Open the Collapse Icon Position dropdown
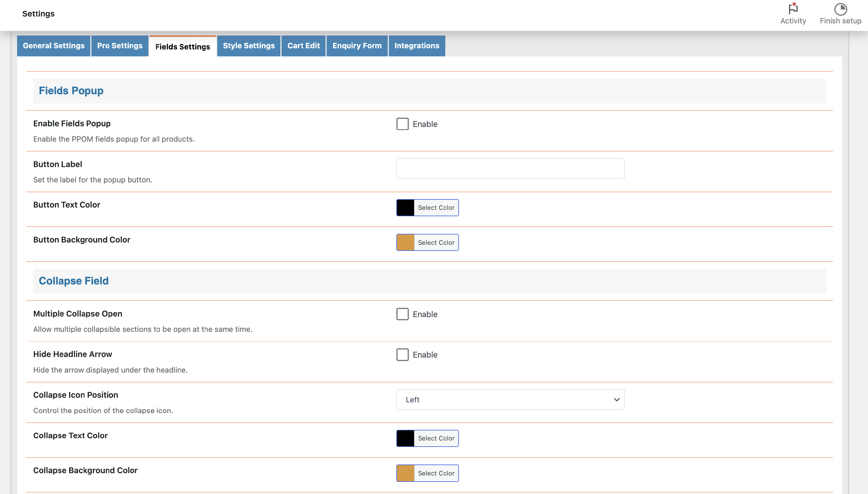 pos(510,400)
